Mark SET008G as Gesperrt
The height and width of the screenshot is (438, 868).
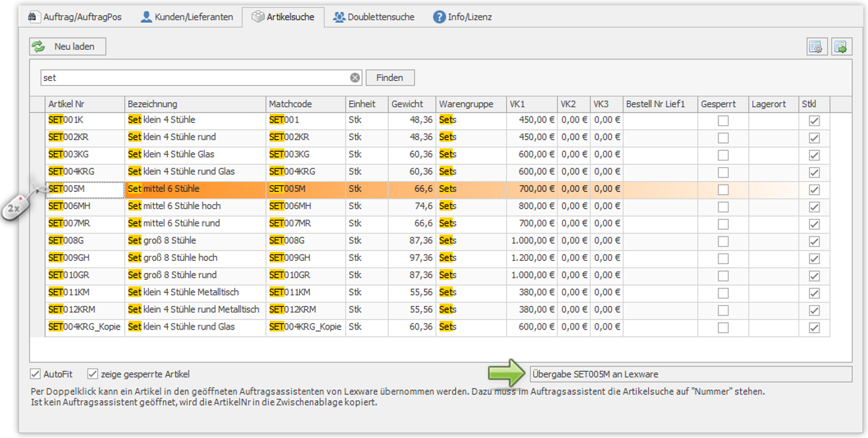[x=723, y=241]
